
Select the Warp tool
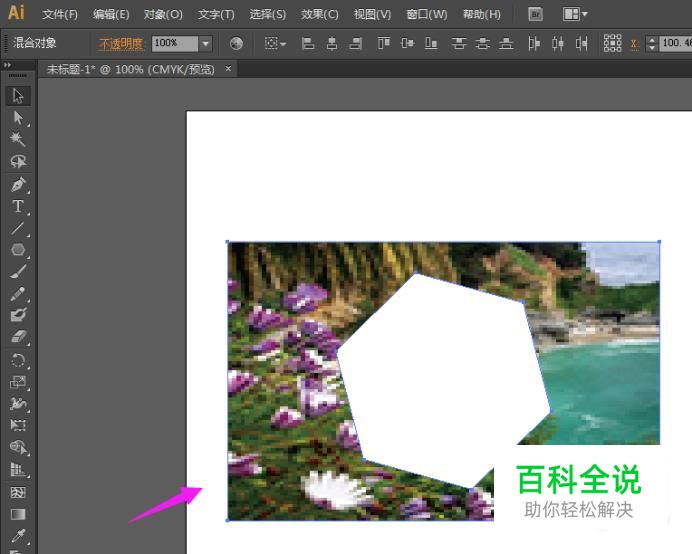click(18, 404)
